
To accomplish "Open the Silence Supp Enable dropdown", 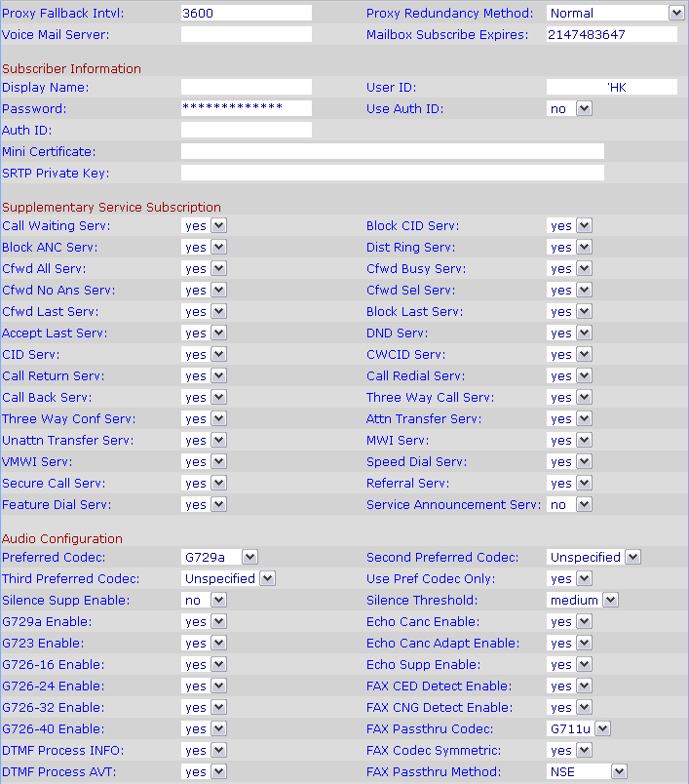I will (205, 600).
